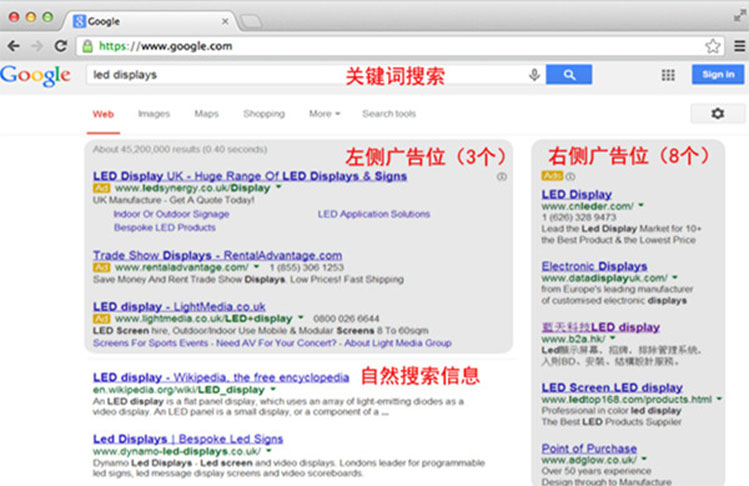Switch to the Images tab
Screen dimensions: 749x486
(154, 114)
